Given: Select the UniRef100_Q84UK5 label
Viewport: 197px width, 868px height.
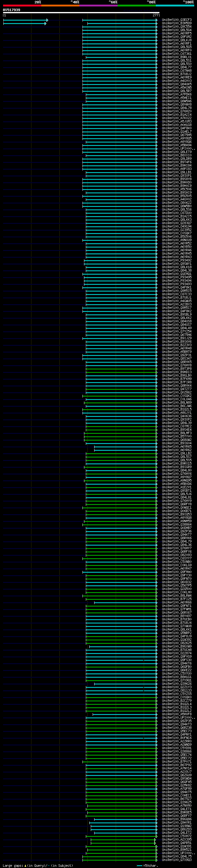Looking at the screenshot, I should [177, 84].
